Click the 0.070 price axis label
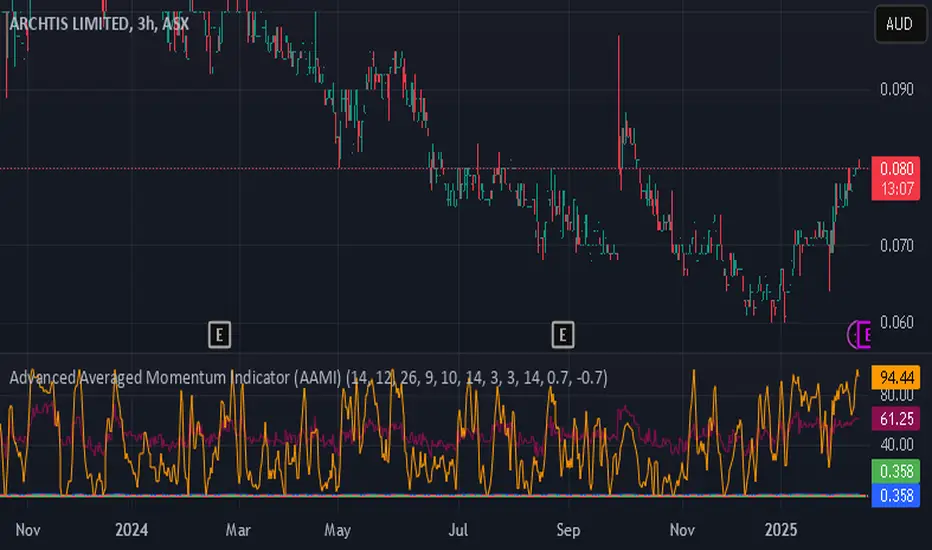932x550 pixels. click(x=896, y=245)
